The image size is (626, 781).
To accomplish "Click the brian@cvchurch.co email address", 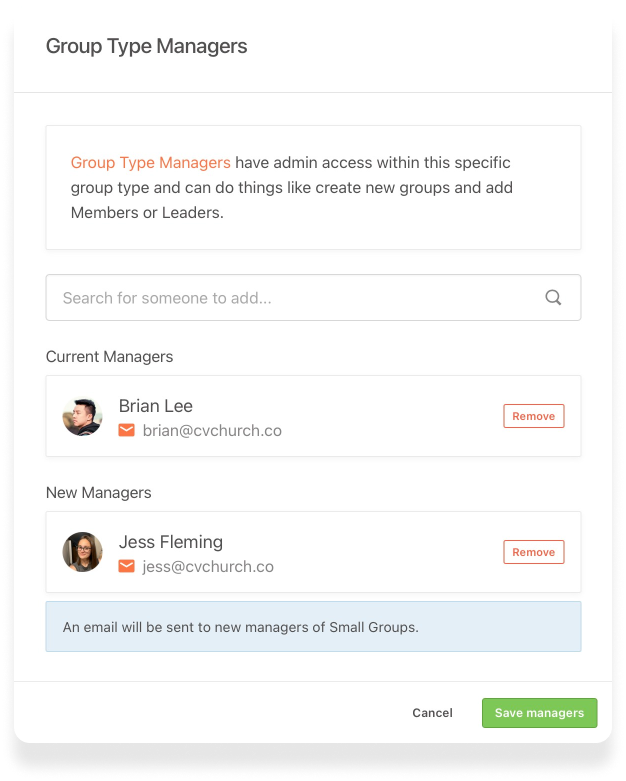I will click(x=212, y=431).
